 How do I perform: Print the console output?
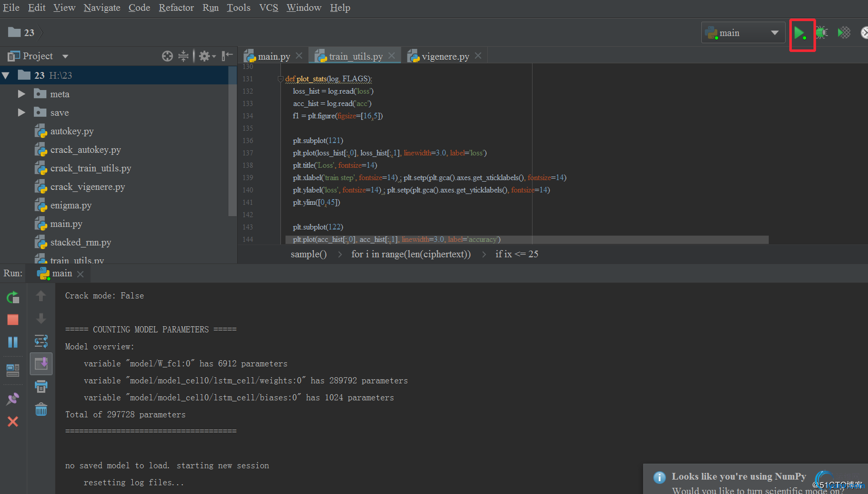[x=41, y=386]
